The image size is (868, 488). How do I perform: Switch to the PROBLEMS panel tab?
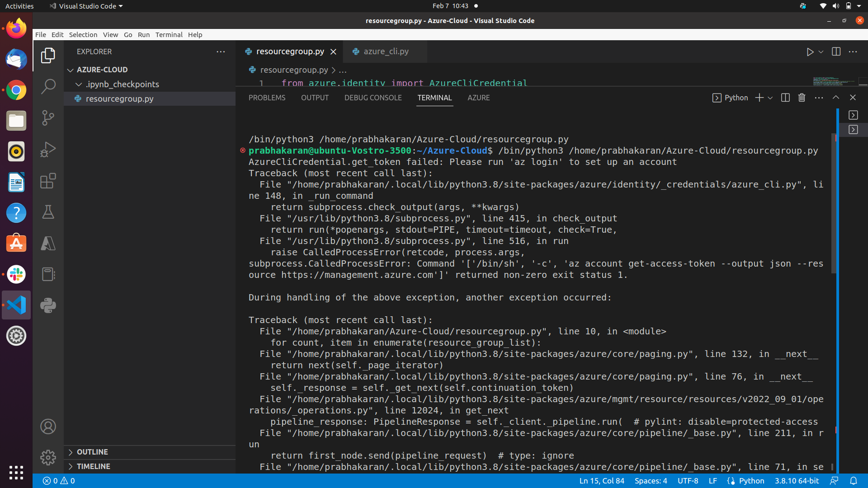tap(267, 98)
